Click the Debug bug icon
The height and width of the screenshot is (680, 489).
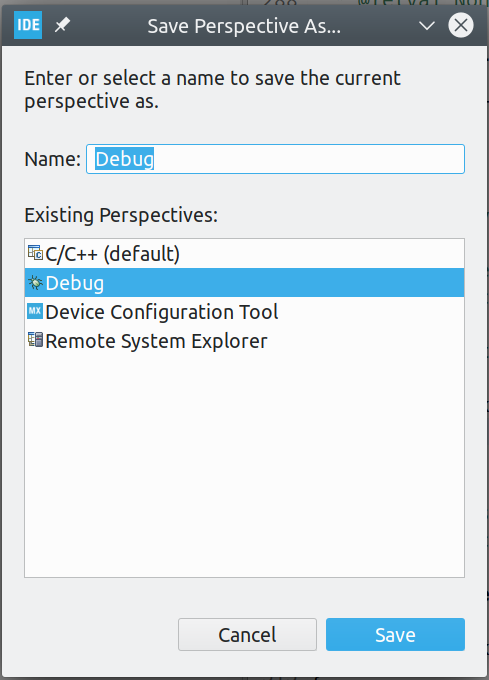point(35,283)
